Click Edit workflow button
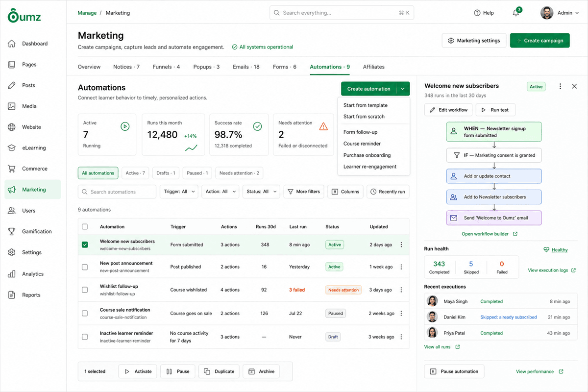Screen dimensions: 588x392 point(449,110)
